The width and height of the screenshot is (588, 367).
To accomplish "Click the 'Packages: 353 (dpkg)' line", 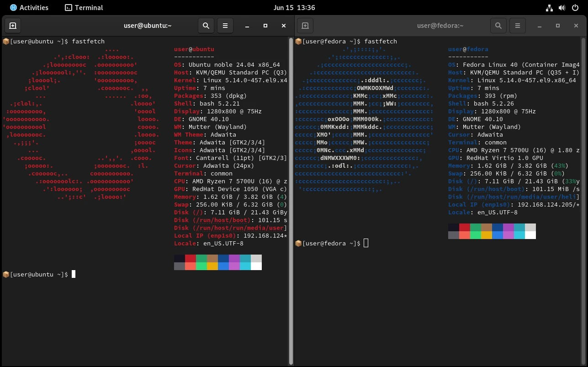I will click(x=211, y=96).
